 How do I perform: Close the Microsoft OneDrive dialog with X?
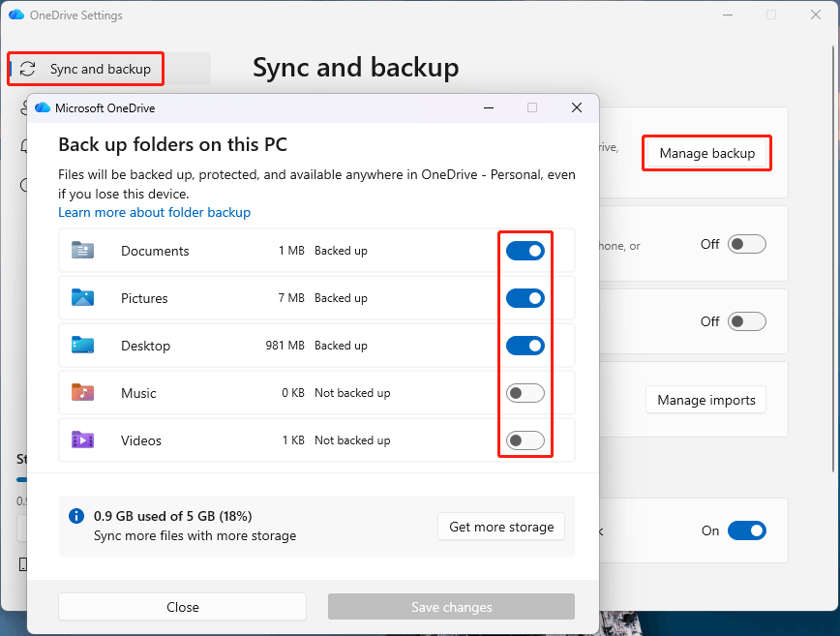coord(577,107)
